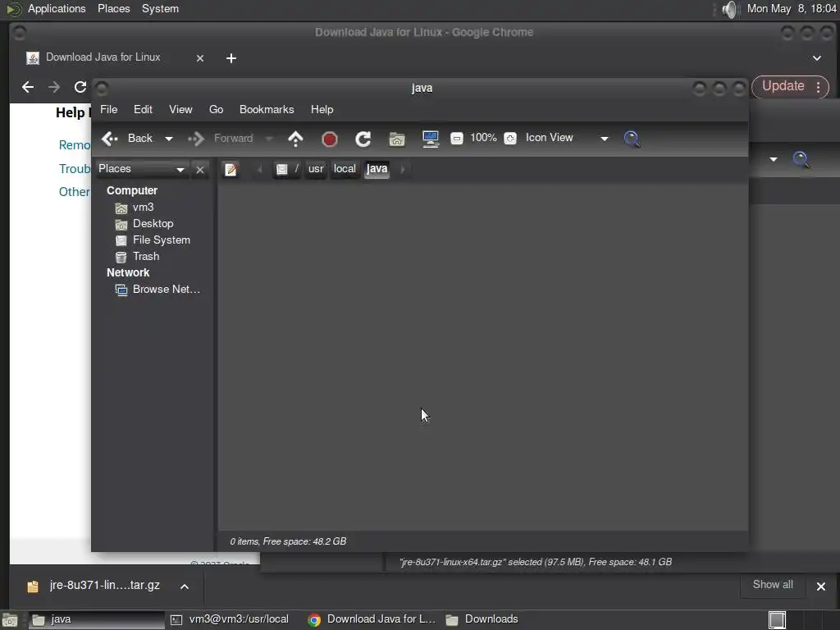Open the Back history dropdown arrow
Image resolution: width=840 pixels, height=630 pixels.
pos(169,139)
